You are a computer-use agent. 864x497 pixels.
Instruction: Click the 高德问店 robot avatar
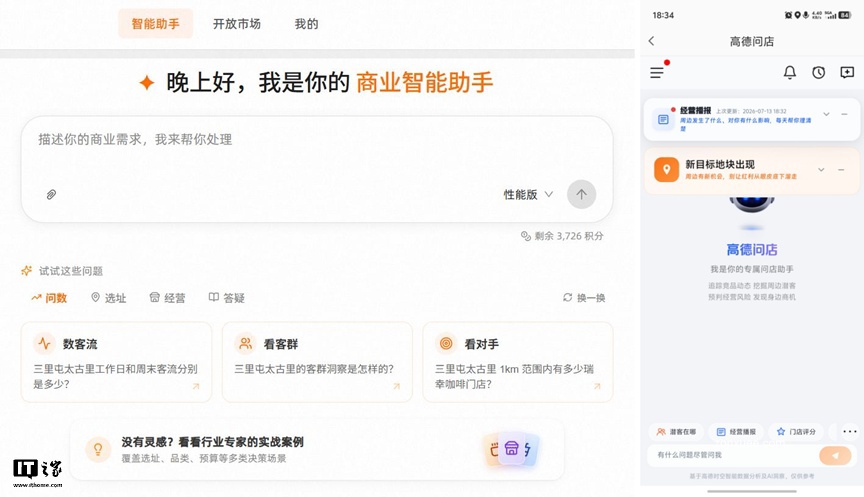coord(752,206)
